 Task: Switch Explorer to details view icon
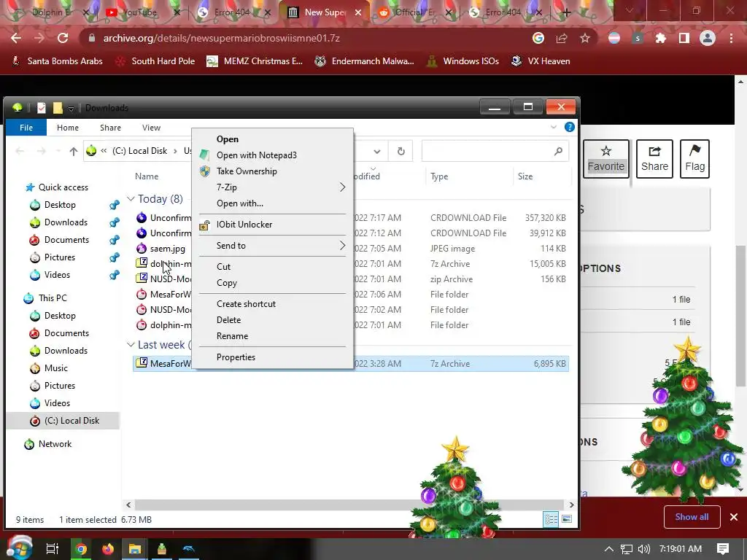click(x=551, y=519)
